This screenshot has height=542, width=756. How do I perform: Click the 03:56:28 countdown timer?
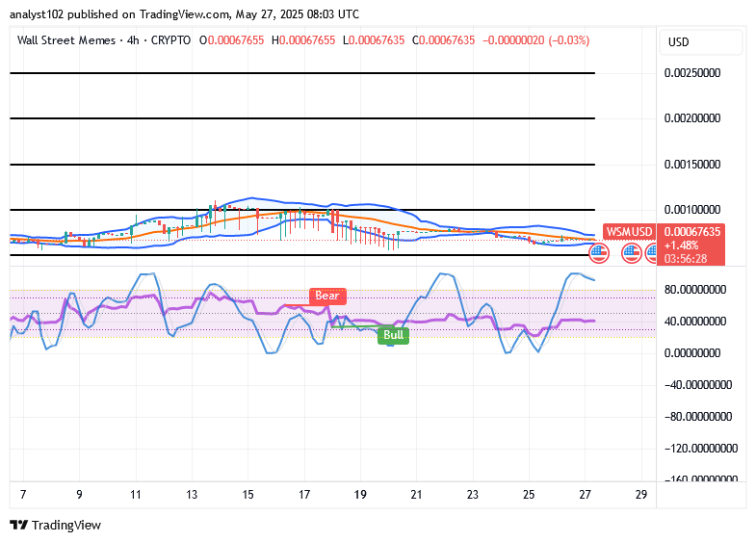(686, 259)
